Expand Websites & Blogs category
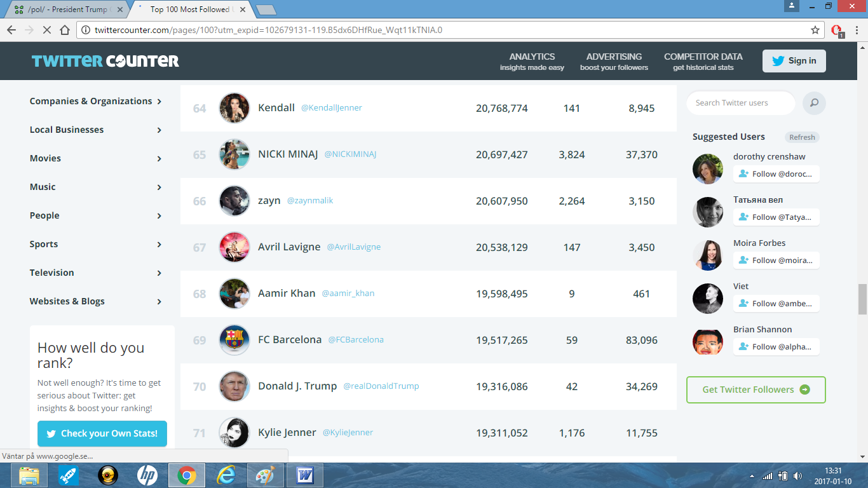 pos(96,301)
